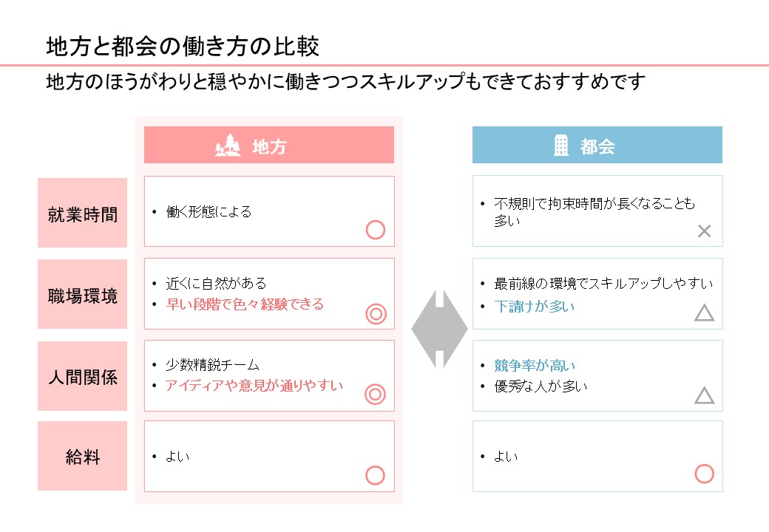Click the triangle mark beside 下請けが多い
769x532 pixels.
[705, 313]
